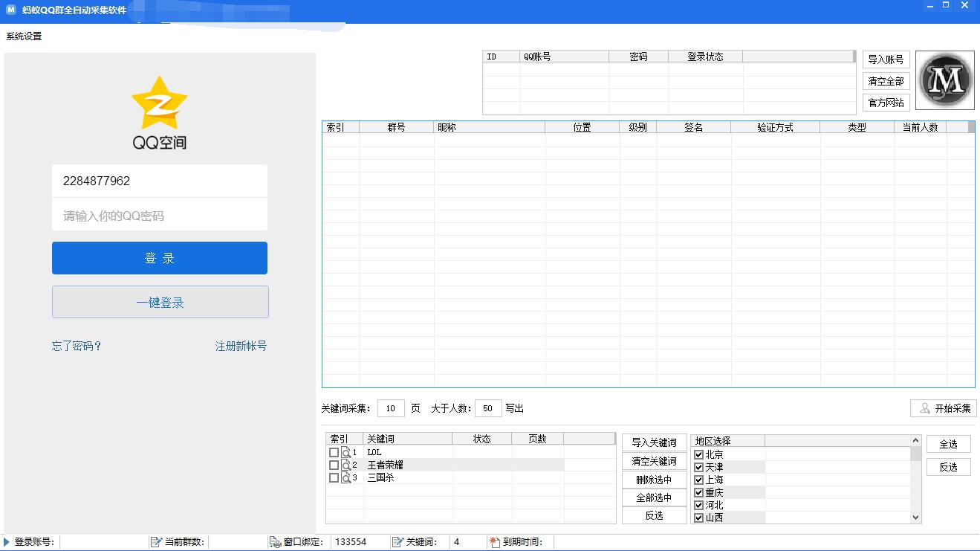Screen dimensions: 980x551
Task: Click the region list scroll-up arrow
Action: coord(915,440)
